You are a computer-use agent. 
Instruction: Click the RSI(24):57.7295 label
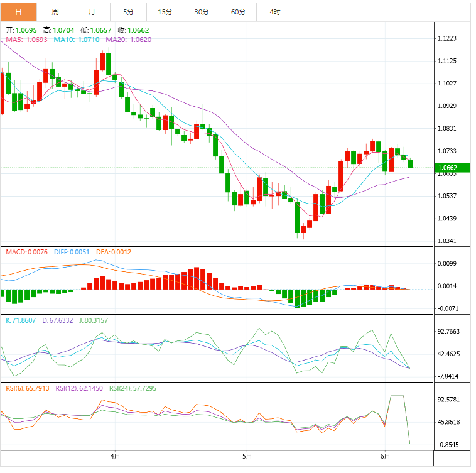coord(133,389)
